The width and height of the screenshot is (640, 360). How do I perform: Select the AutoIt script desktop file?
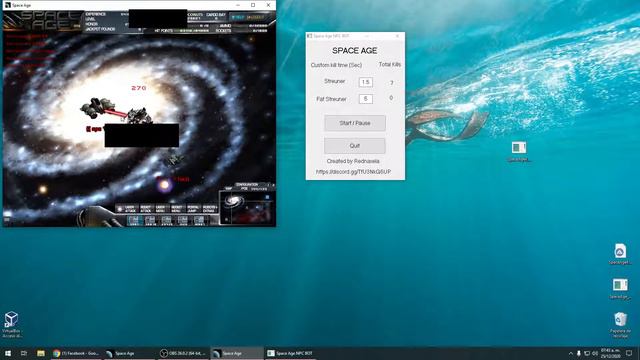[620, 254]
